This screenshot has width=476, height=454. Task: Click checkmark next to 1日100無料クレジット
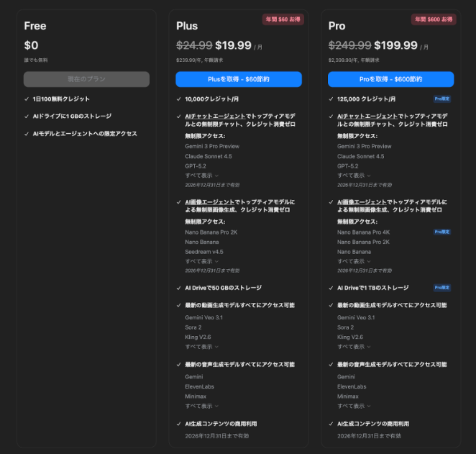[x=27, y=99]
